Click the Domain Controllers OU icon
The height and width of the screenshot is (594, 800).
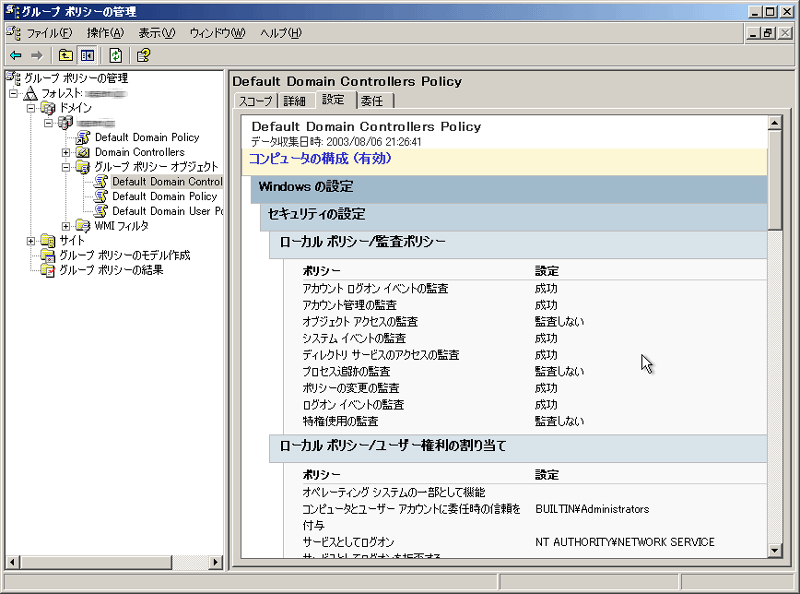(83, 152)
